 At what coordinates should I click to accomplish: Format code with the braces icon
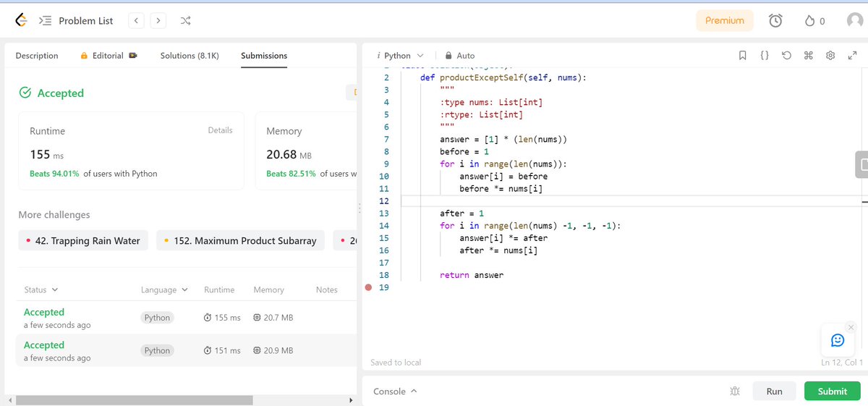(x=765, y=56)
